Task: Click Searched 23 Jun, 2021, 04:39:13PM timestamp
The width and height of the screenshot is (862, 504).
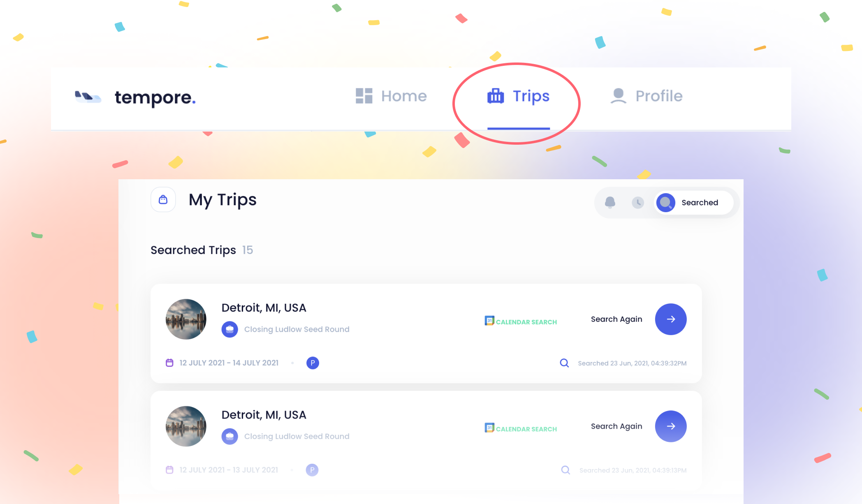Action: [633, 470]
